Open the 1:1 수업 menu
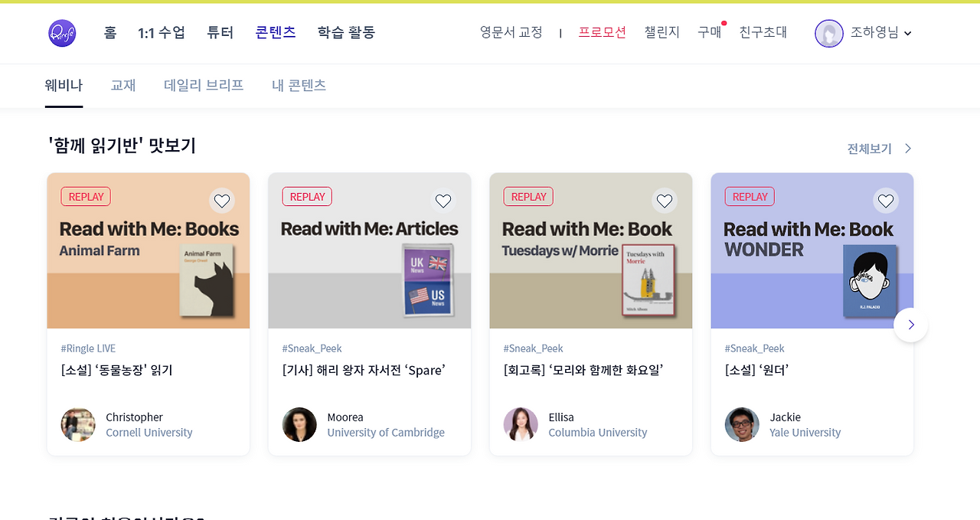This screenshot has height=520, width=980. [162, 32]
